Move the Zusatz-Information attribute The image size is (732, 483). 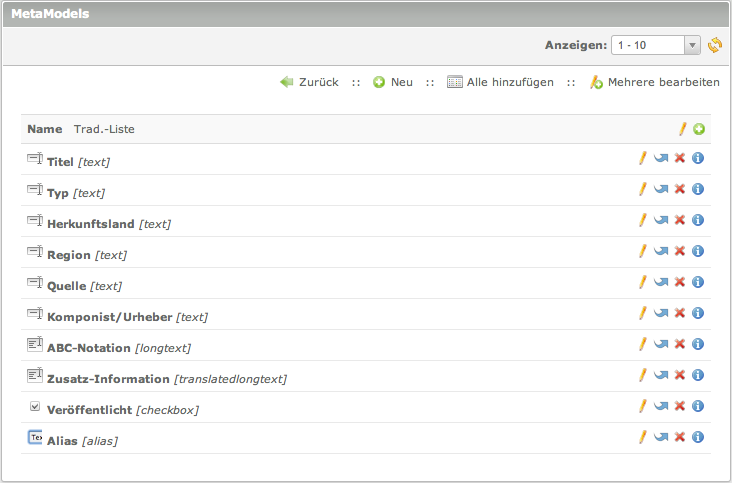[661, 375]
